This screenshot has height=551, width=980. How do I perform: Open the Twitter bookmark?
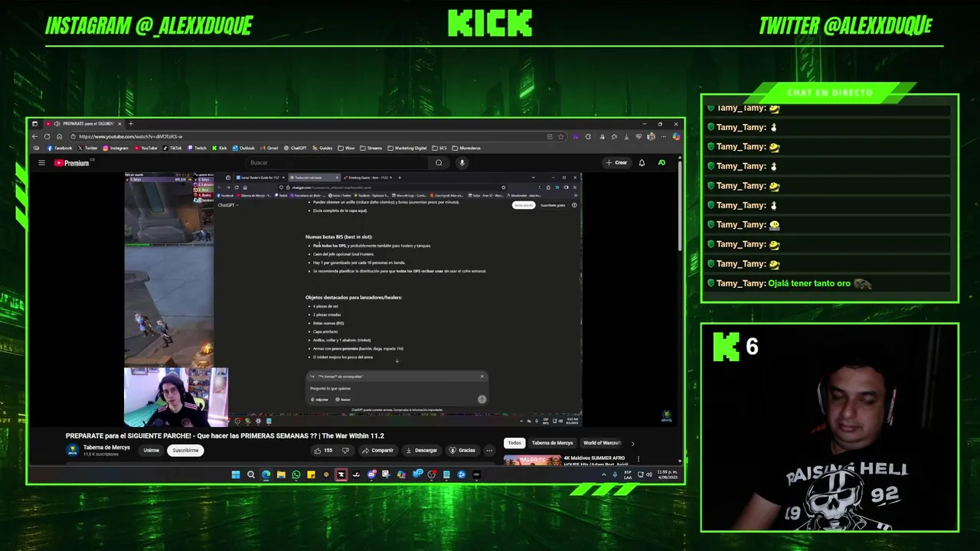coord(88,148)
